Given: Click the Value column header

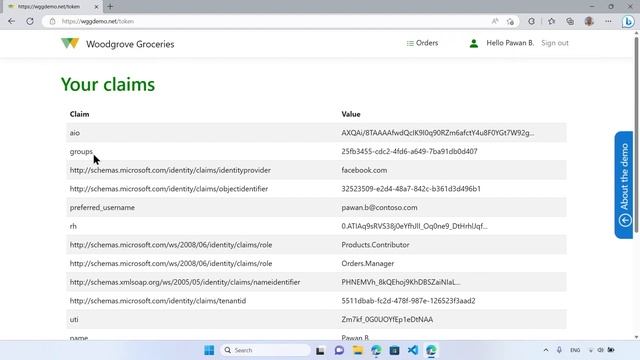Looking at the screenshot, I should click(351, 114).
